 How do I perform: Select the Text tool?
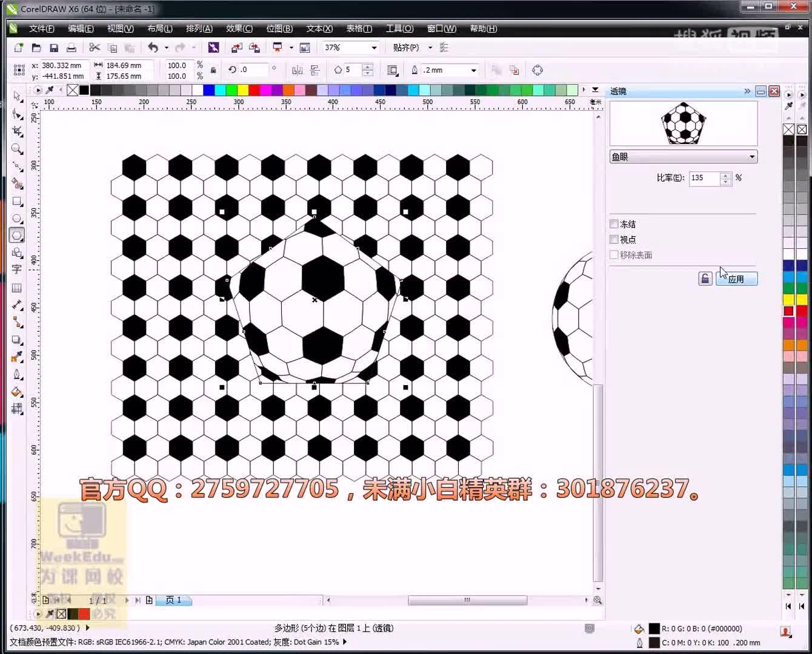click(x=17, y=270)
